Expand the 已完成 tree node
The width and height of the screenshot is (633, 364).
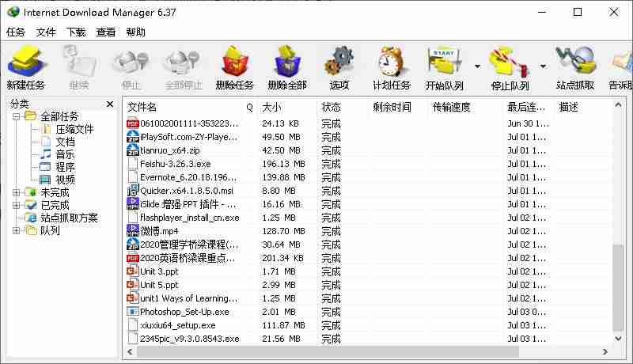click(16, 205)
